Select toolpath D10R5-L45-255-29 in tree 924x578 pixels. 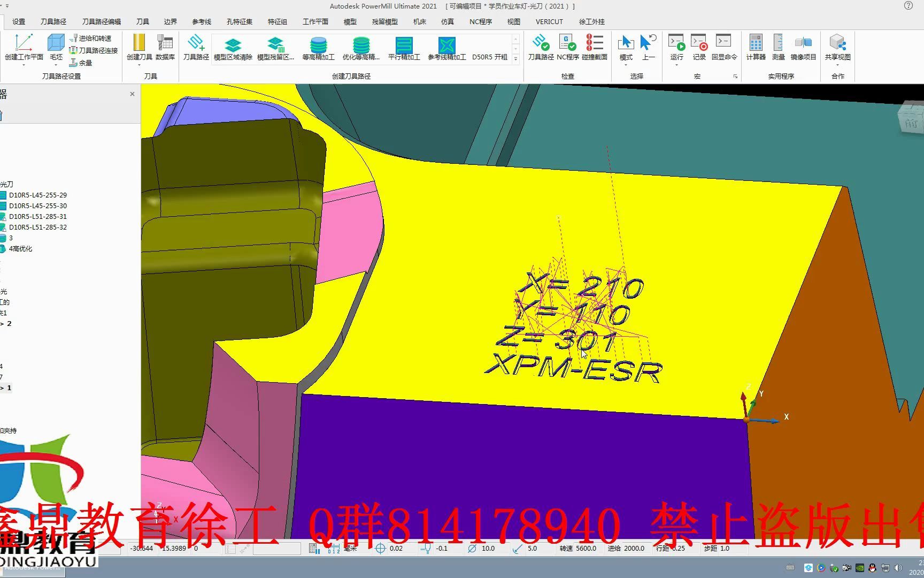point(37,195)
